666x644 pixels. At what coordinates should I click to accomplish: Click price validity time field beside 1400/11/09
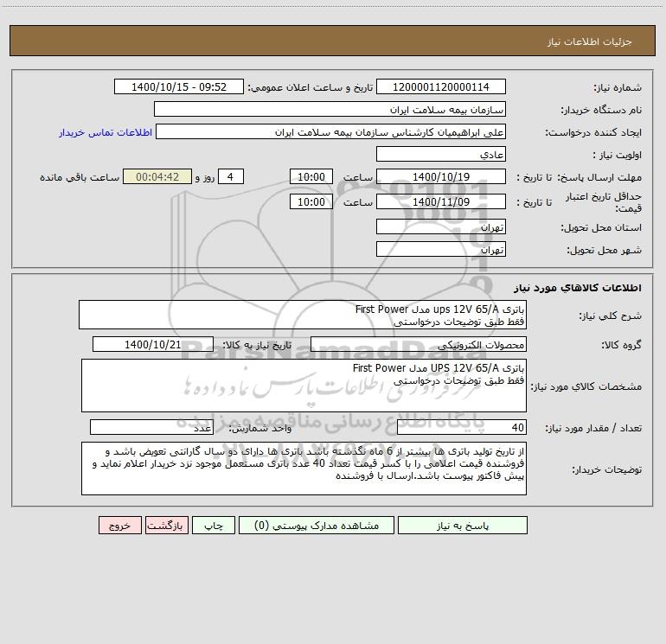coord(311,201)
